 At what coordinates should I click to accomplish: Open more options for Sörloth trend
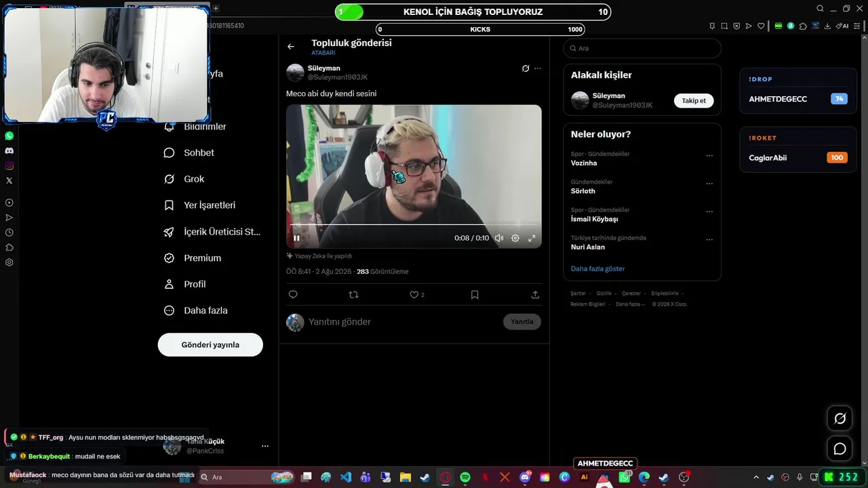709,184
